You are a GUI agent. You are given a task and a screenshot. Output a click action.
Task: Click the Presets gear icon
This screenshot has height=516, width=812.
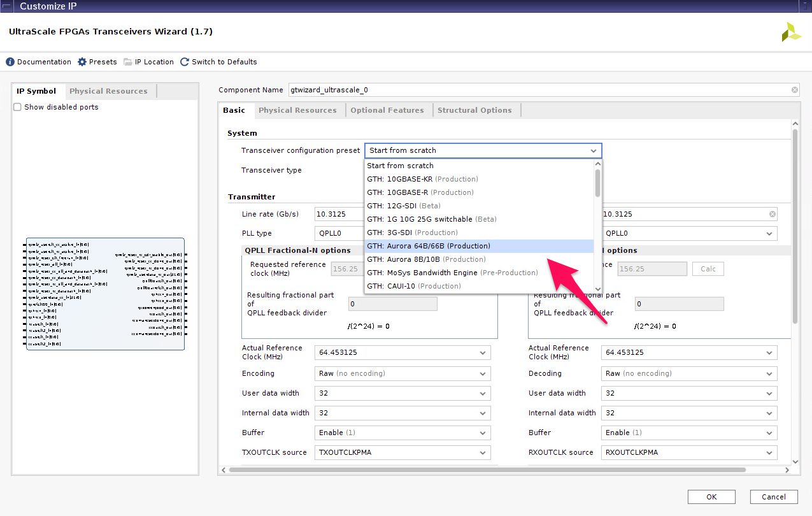tap(82, 62)
